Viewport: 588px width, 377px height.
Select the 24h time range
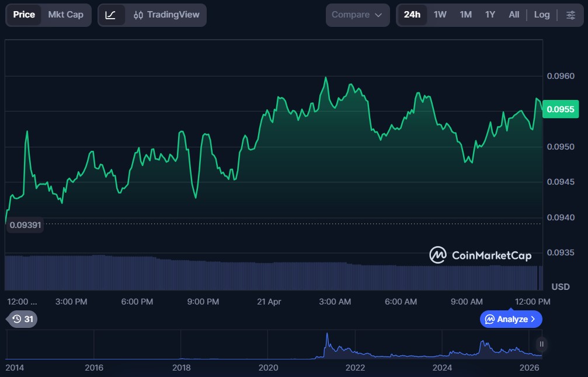412,15
